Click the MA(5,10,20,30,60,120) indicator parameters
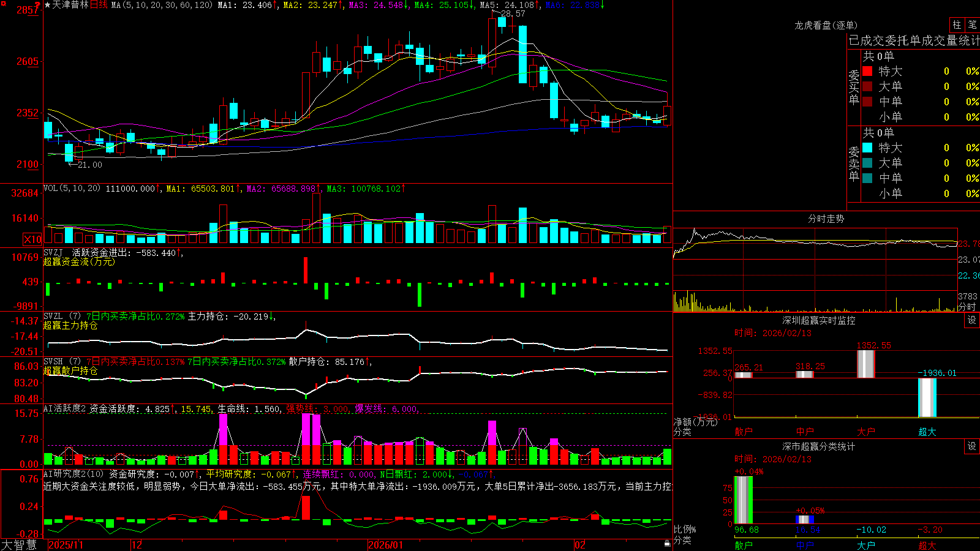 (162, 5)
